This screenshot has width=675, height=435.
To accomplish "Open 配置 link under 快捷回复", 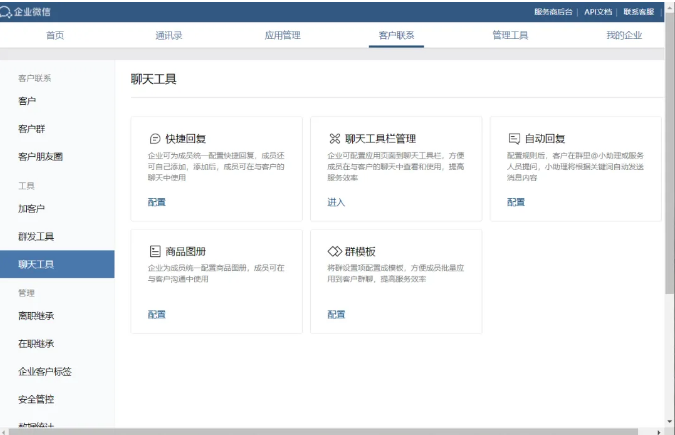I will coord(156,202).
